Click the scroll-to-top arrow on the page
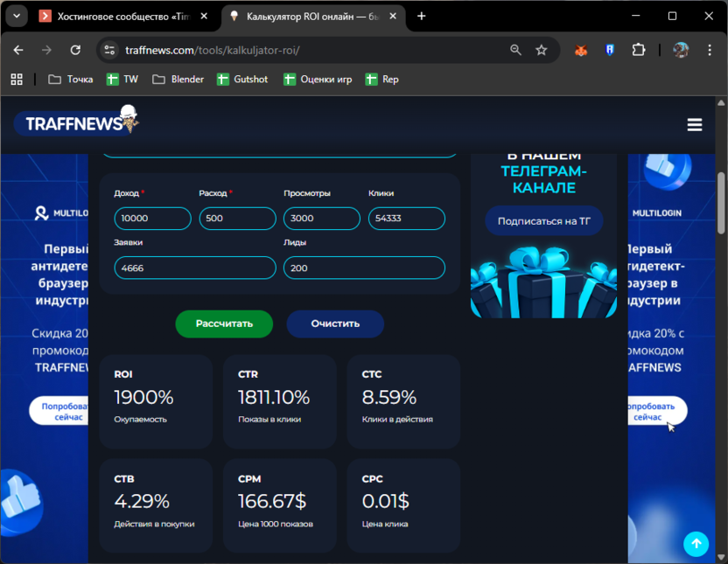728x564 pixels. [x=696, y=544]
